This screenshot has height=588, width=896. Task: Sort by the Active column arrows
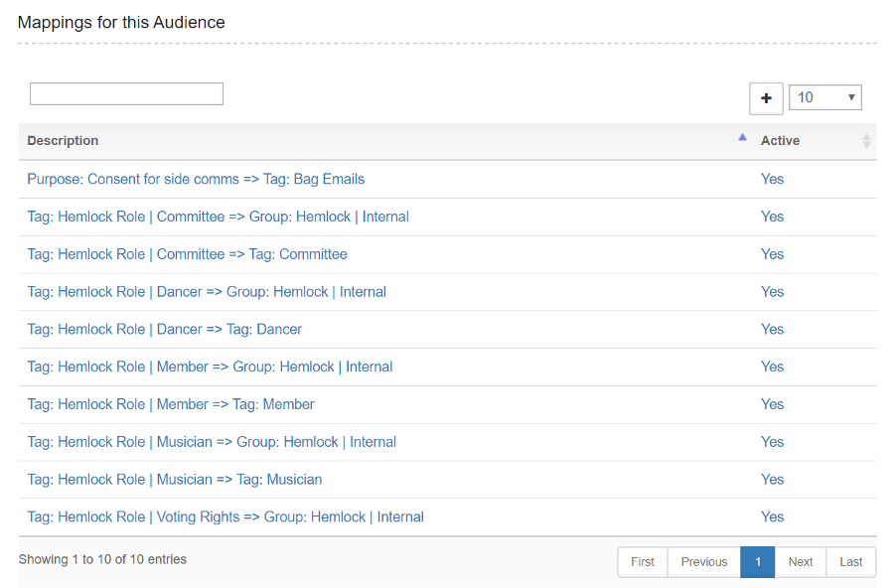[866, 141]
